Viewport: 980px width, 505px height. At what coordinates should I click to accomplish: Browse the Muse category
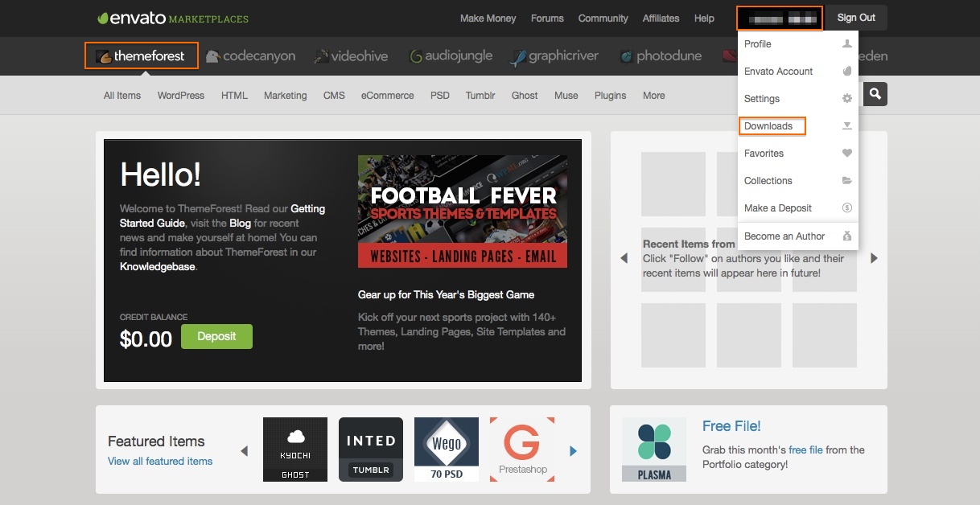566,96
